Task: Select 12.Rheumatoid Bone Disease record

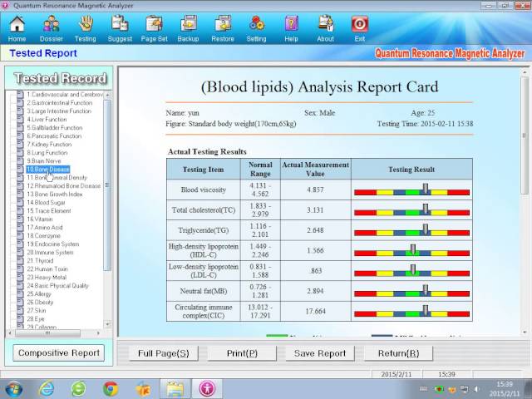Action: pyautogui.click(x=64, y=186)
